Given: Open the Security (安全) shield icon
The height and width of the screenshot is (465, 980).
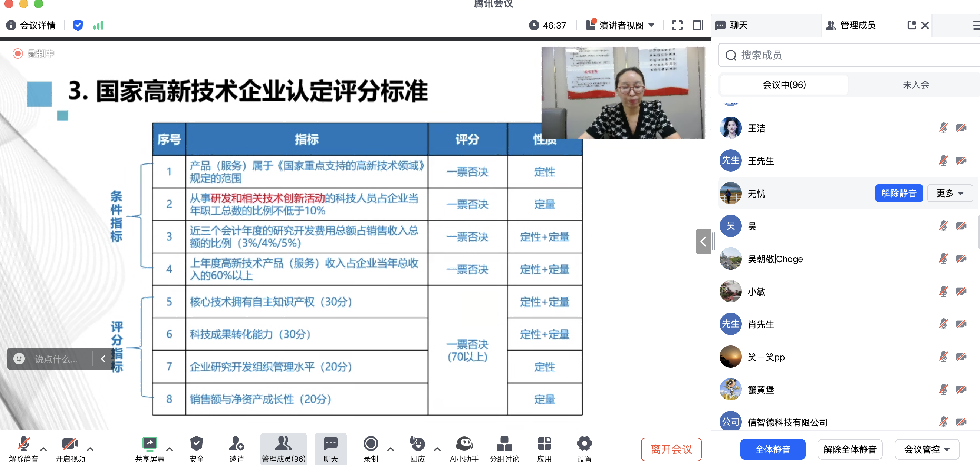Looking at the screenshot, I should click(x=196, y=444).
